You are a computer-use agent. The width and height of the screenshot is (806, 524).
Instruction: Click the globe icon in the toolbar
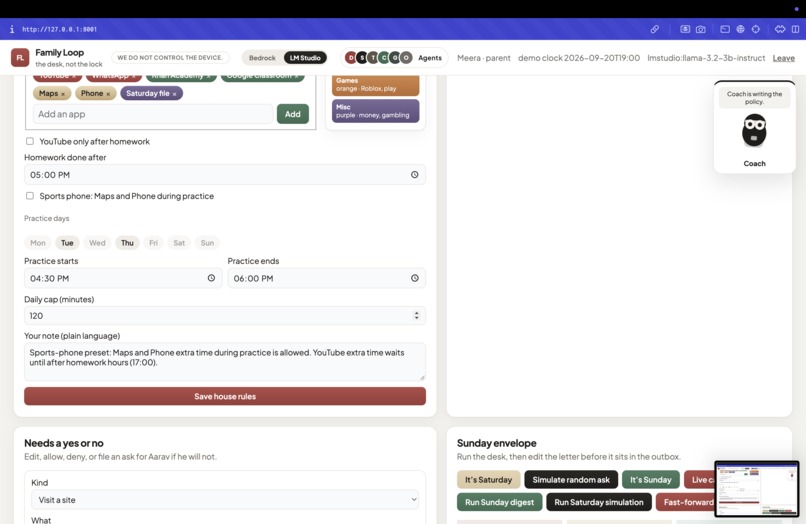pos(740,29)
